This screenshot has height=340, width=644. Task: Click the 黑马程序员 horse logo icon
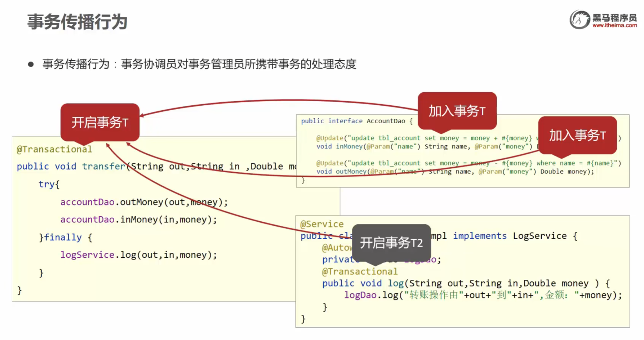pyautogui.click(x=580, y=20)
